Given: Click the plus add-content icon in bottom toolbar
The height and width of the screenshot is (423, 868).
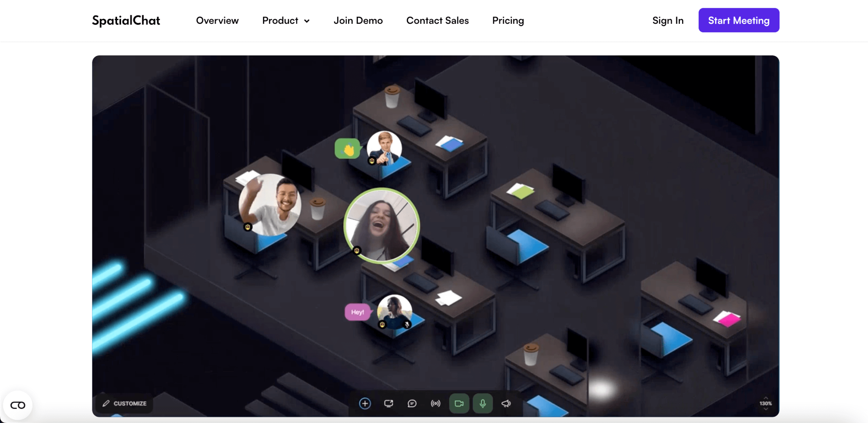Looking at the screenshot, I should coord(365,403).
